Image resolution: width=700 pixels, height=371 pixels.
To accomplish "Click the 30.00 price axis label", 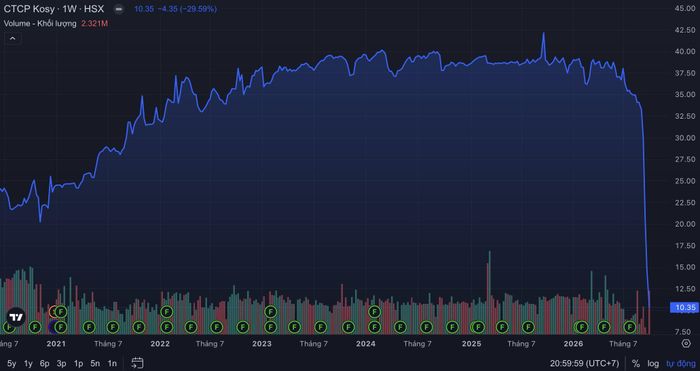I will [x=685, y=138].
